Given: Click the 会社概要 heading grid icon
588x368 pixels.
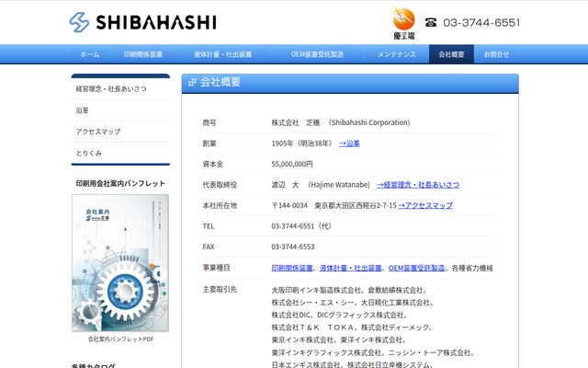Looking at the screenshot, I should click(192, 82).
